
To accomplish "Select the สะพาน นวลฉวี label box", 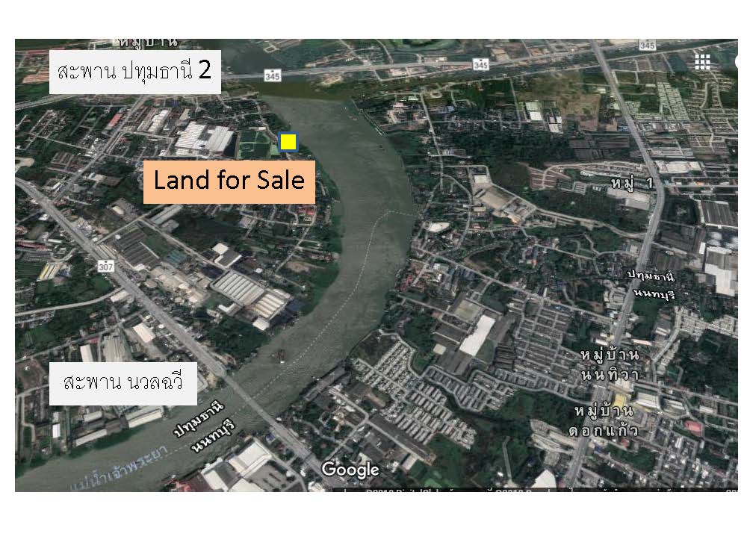I will click(x=123, y=384).
